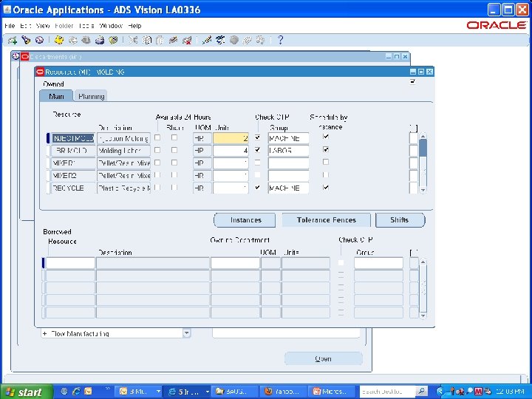Screen dimensions: 532x399
Task: Click the Folder Tools toolbar icon
Action: click(260, 41)
